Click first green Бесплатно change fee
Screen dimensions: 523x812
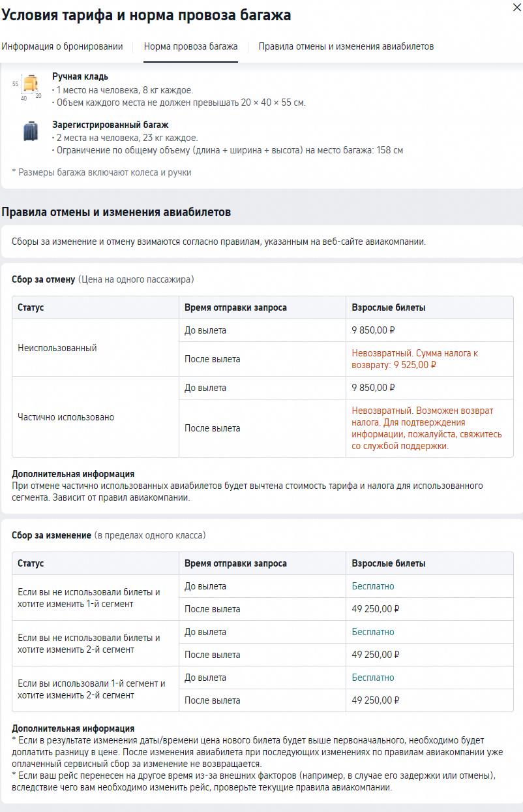click(373, 586)
